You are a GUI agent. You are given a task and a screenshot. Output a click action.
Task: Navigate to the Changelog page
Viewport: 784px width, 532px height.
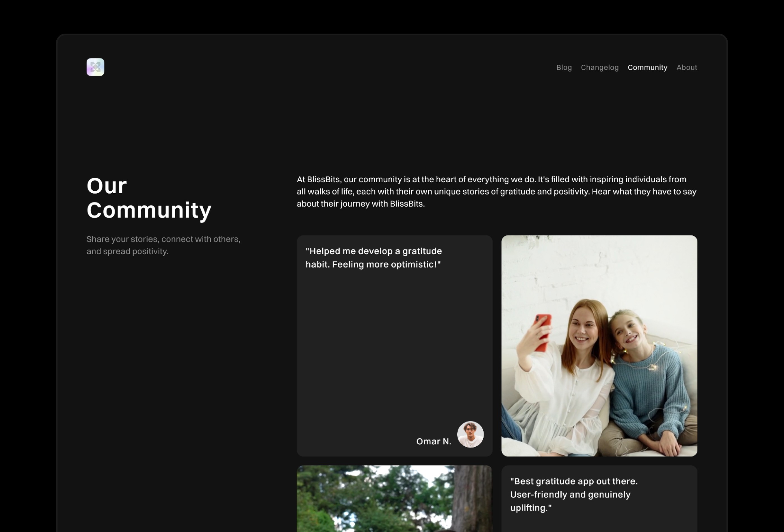[x=599, y=67]
